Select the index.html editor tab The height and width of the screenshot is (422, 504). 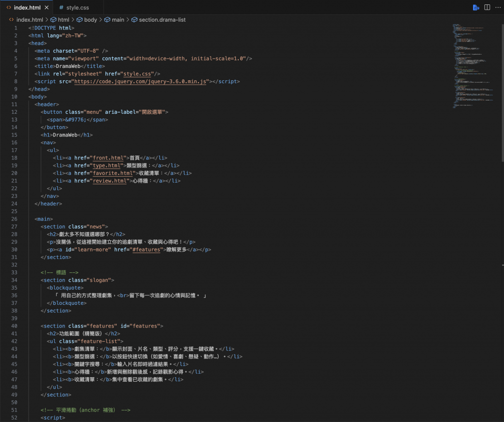click(x=27, y=7)
